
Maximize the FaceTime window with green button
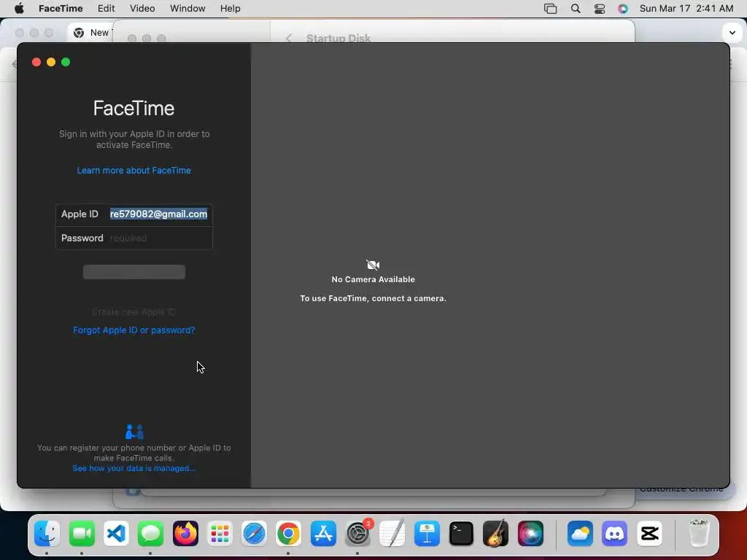click(66, 63)
